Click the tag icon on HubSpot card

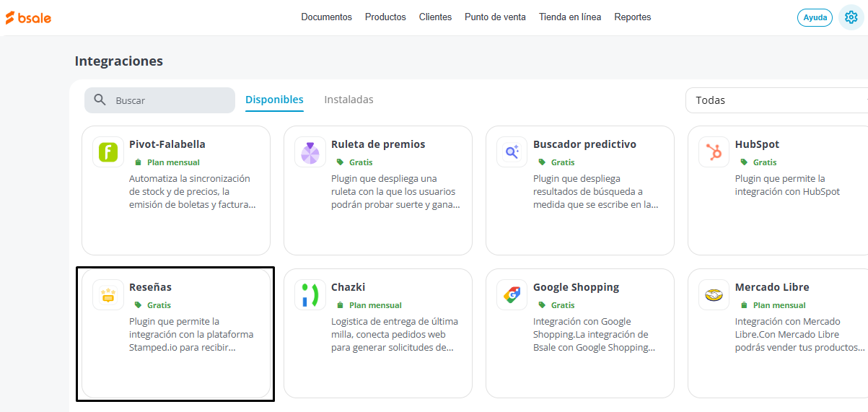(x=744, y=162)
